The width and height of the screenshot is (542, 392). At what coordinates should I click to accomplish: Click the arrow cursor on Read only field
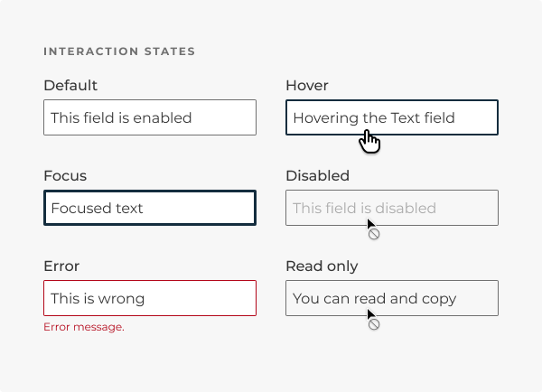coord(371,314)
